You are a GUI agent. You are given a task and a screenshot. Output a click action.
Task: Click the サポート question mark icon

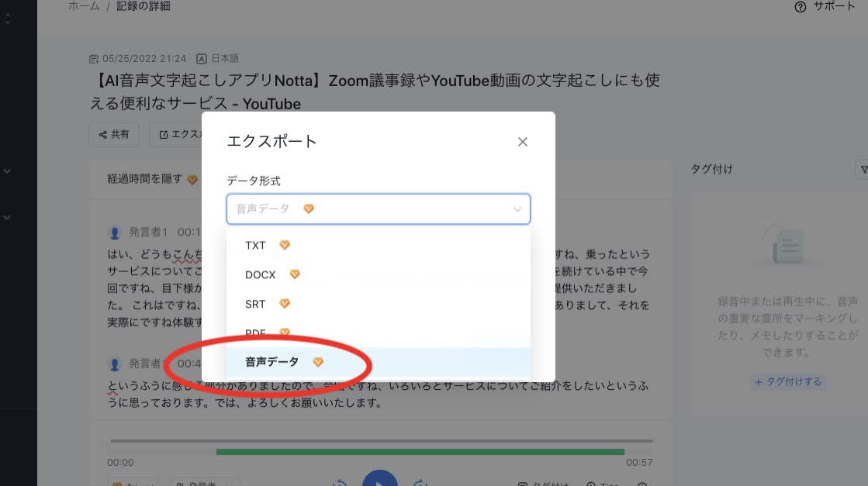[801, 7]
